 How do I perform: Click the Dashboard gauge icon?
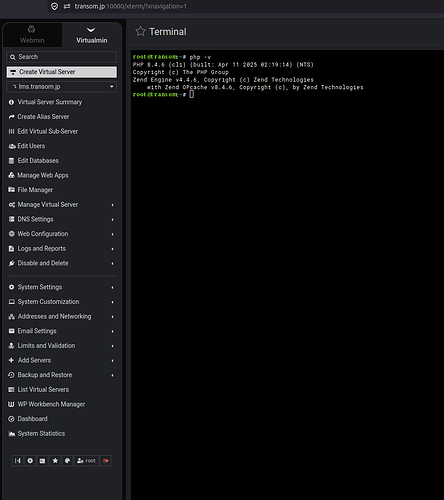(11, 419)
